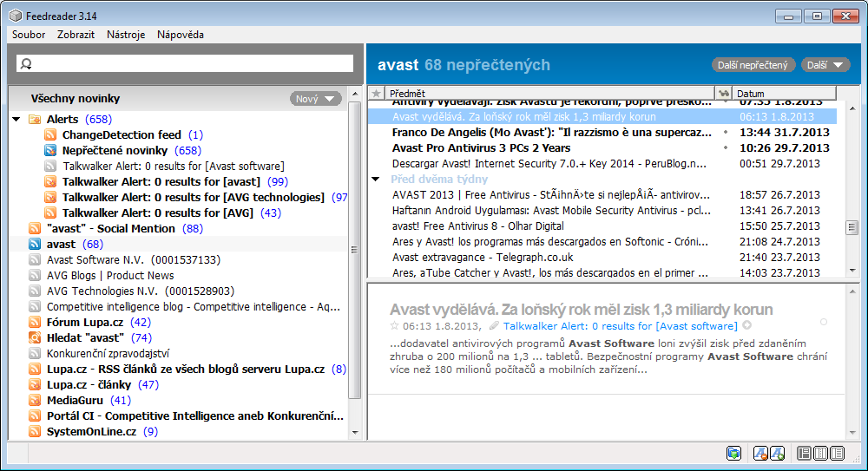
Task: Click the blue feed icon next to avast (68)
Action: click(x=35, y=244)
